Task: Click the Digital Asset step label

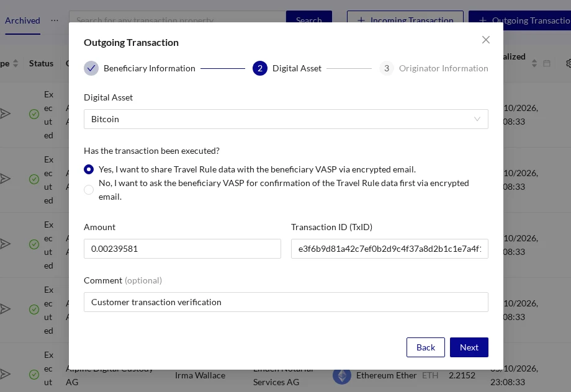Action: [x=297, y=68]
